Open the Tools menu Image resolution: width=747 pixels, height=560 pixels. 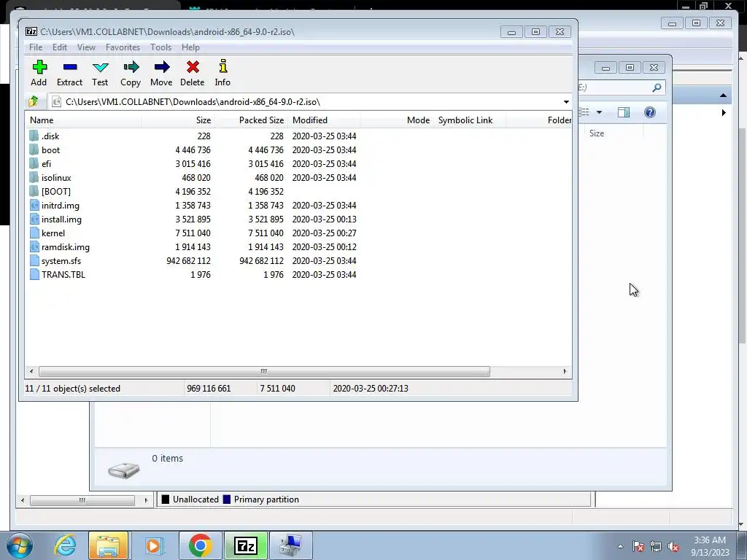click(x=161, y=47)
